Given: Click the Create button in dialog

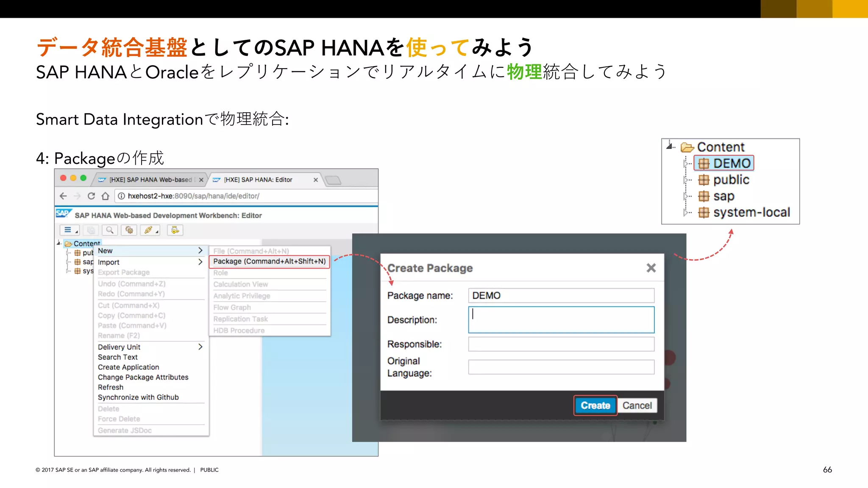Looking at the screenshot, I should click(595, 405).
